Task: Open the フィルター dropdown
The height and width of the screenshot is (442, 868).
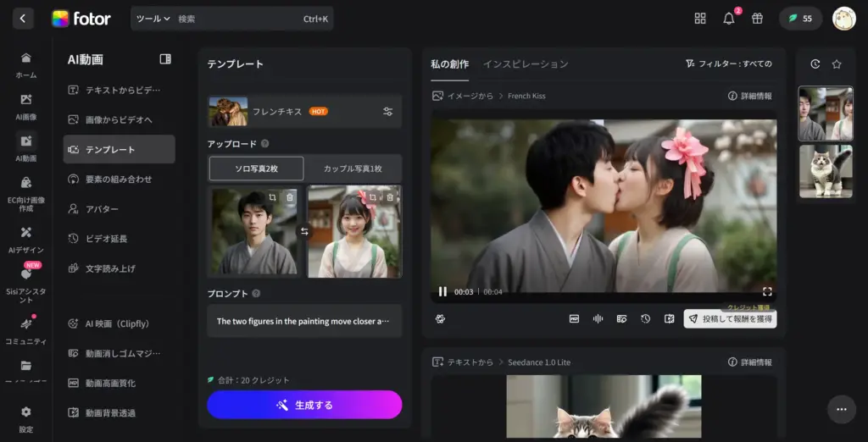Action: tap(728, 64)
